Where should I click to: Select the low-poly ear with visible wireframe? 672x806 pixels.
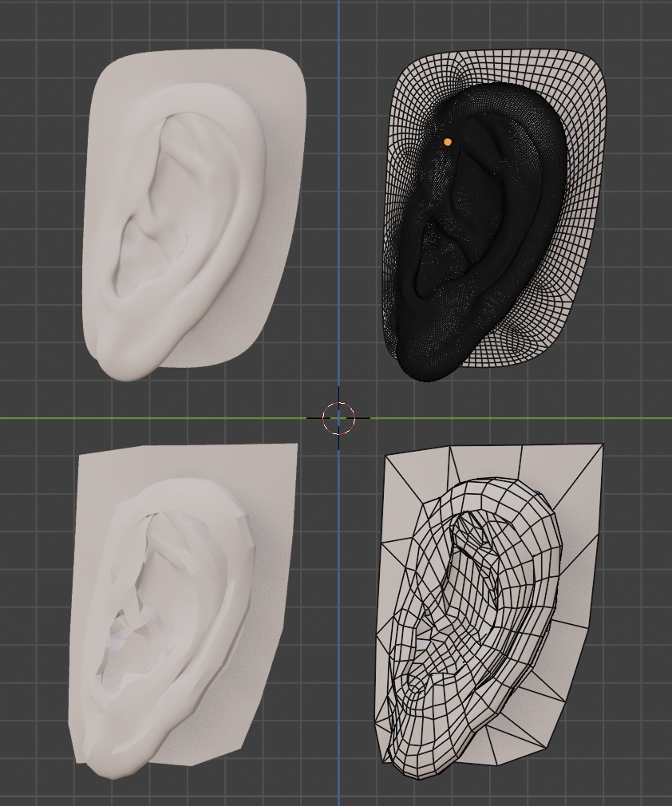[488, 612]
